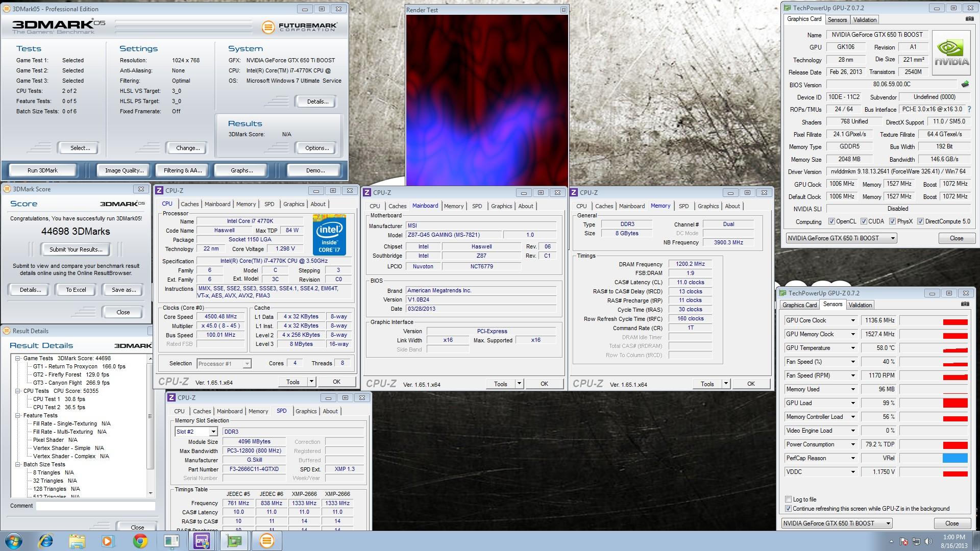Open Windows Media Player from taskbar

108,541
